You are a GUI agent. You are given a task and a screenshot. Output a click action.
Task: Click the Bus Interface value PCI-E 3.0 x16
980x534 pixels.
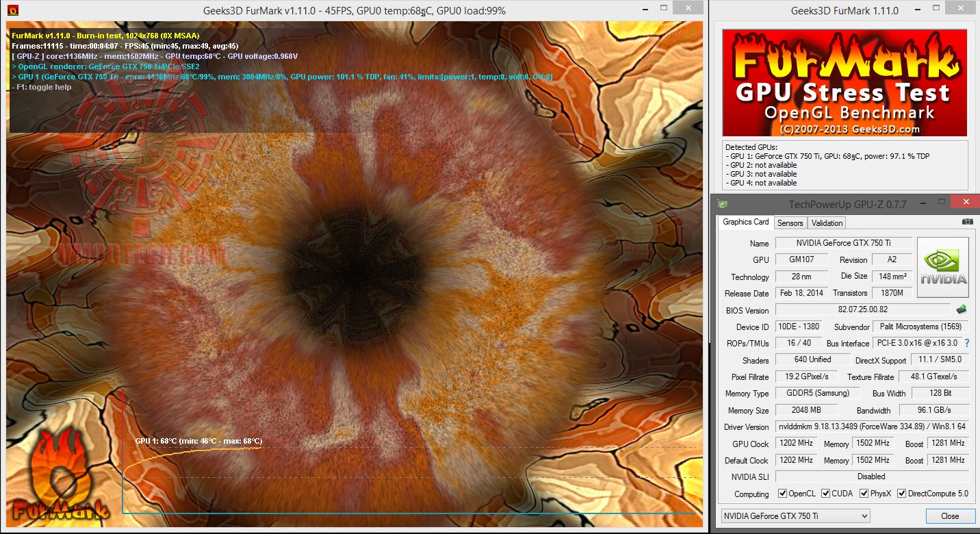(917, 343)
